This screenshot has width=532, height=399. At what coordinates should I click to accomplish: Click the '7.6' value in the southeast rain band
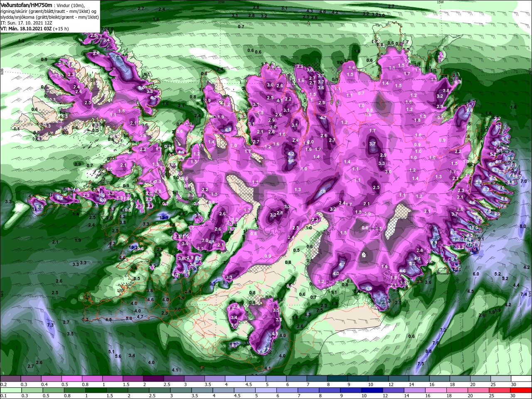pyautogui.click(x=436, y=343)
